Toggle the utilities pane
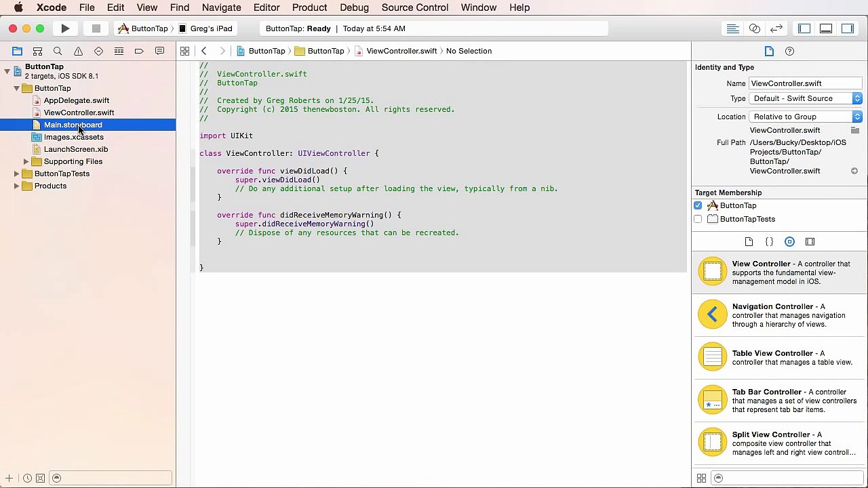868x488 pixels. [848, 28]
